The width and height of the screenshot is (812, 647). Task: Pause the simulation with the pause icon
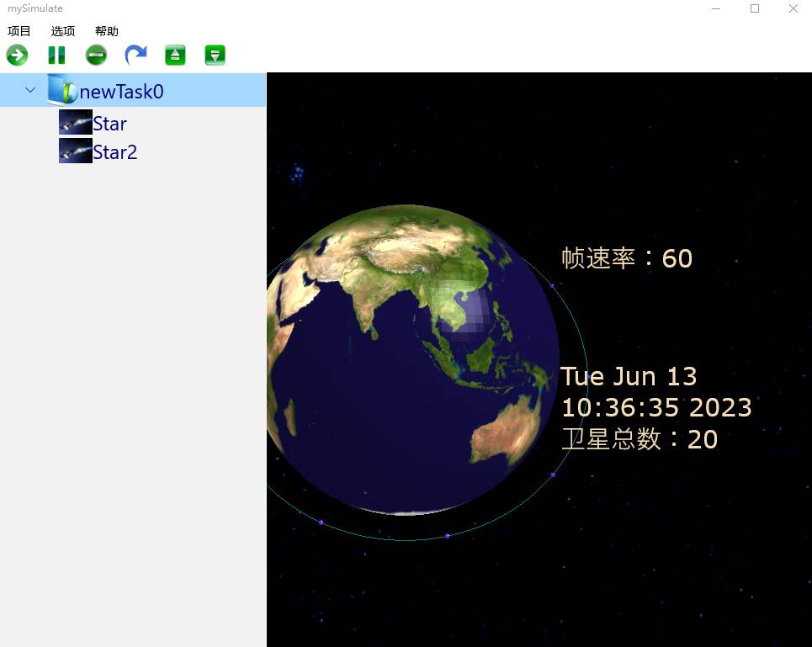56,56
